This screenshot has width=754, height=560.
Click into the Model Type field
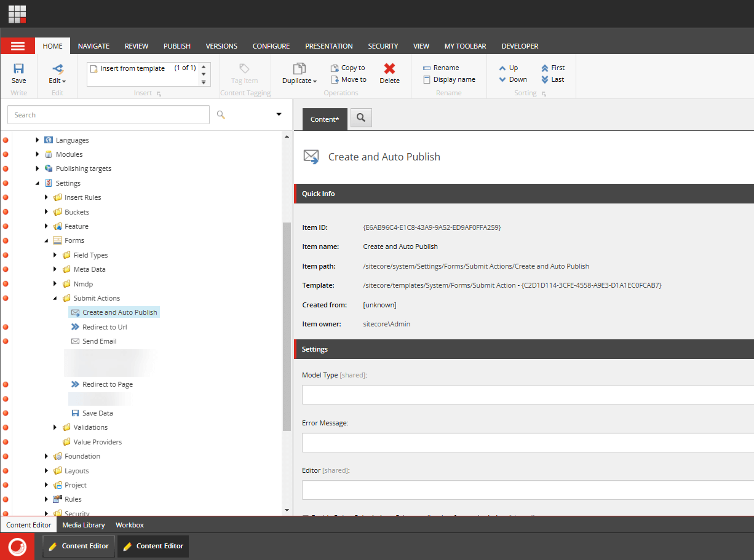[528, 395]
